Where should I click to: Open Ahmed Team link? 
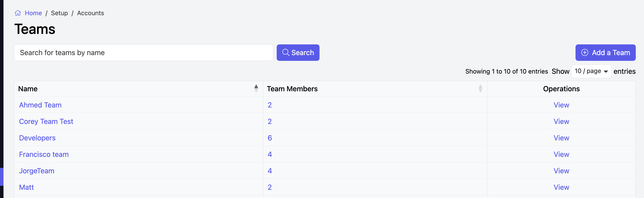40,105
